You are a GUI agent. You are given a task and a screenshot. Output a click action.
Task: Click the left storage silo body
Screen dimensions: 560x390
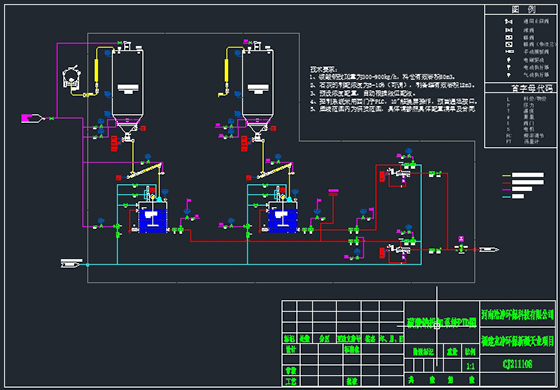point(128,86)
